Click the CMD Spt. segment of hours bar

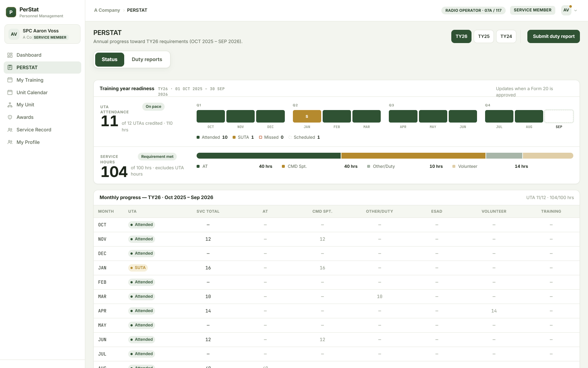tap(413, 156)
